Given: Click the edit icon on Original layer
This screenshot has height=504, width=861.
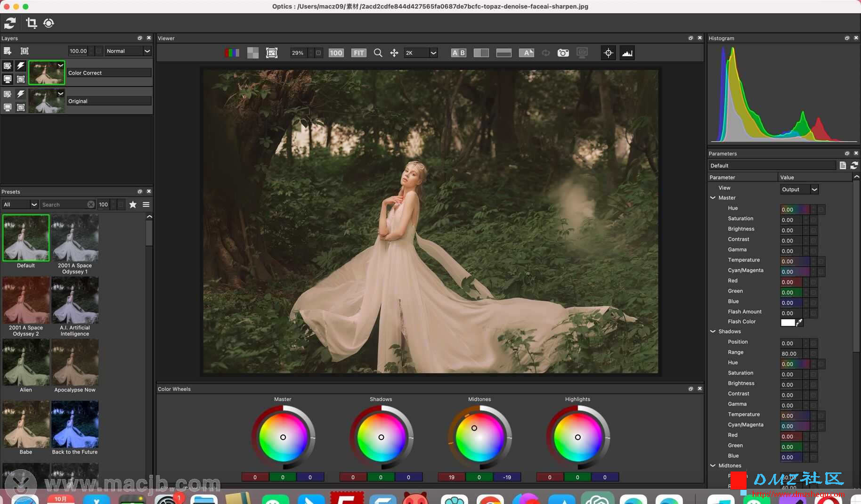Looking at the screenshot, I should (x=8, y=94).
